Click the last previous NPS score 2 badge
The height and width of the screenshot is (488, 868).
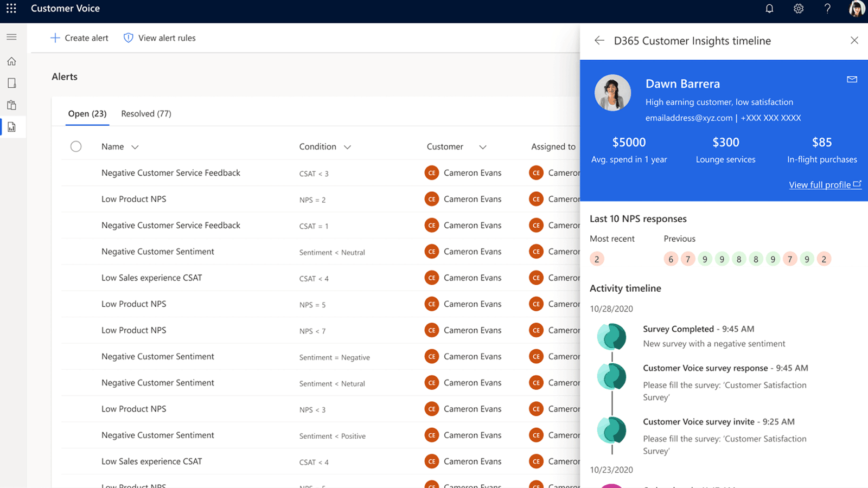point(824,259)
